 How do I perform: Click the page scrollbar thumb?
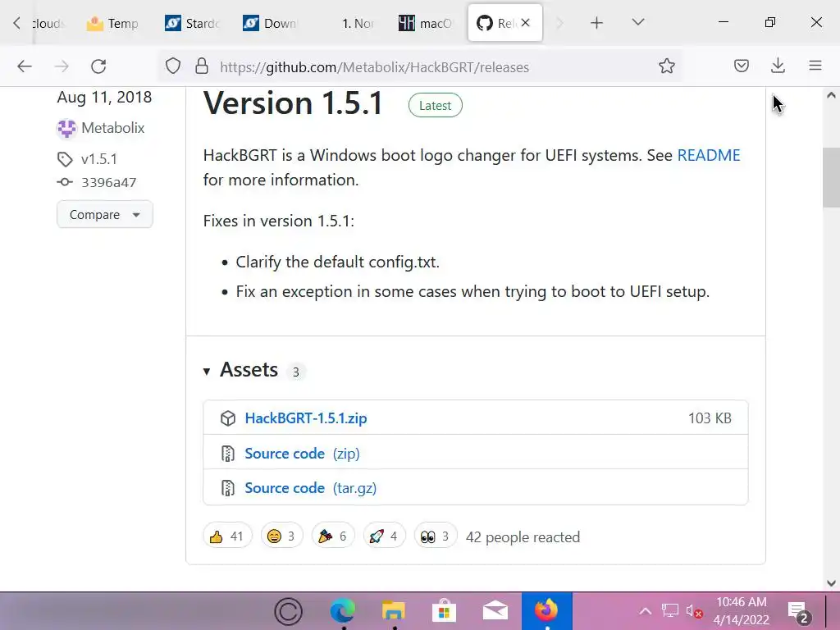coord(831,177)
